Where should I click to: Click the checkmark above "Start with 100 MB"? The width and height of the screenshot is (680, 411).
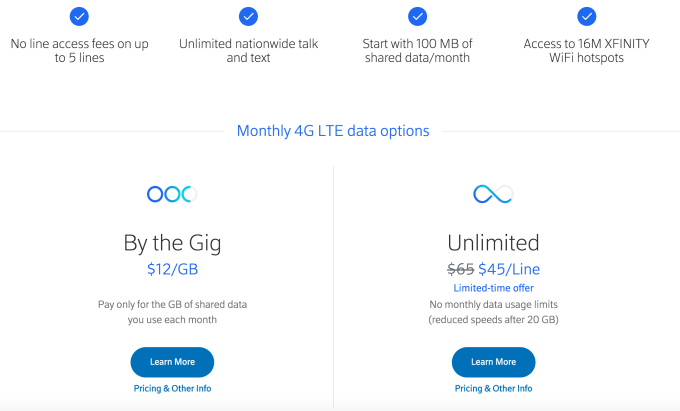(417, 16)
